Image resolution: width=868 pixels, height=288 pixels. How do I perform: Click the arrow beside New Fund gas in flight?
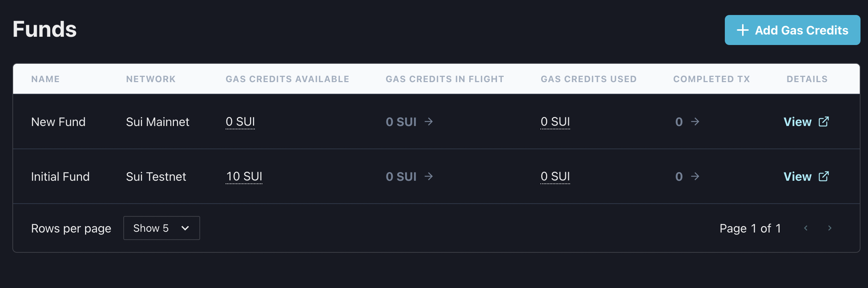click(x=429, y=121)
